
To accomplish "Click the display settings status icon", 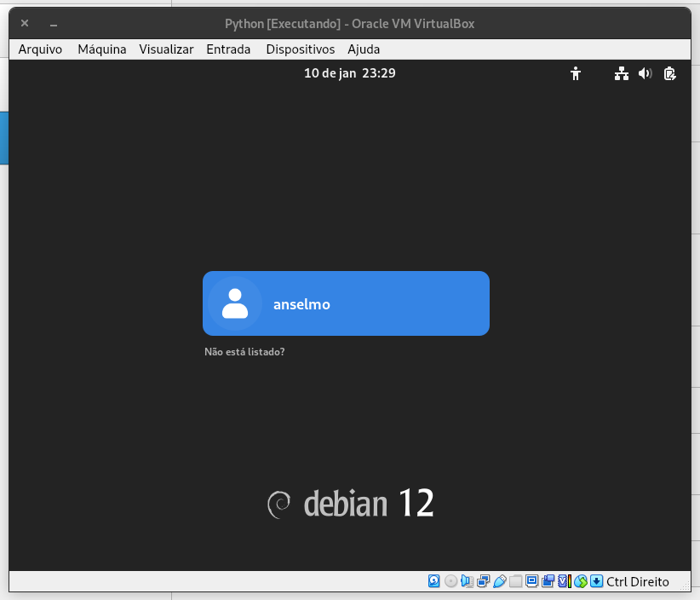I will tap(531, 580).
